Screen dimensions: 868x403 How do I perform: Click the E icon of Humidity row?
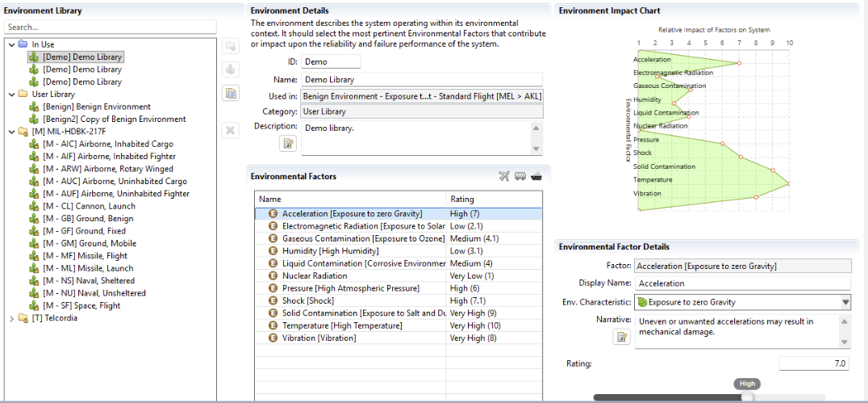coord(273,250)
